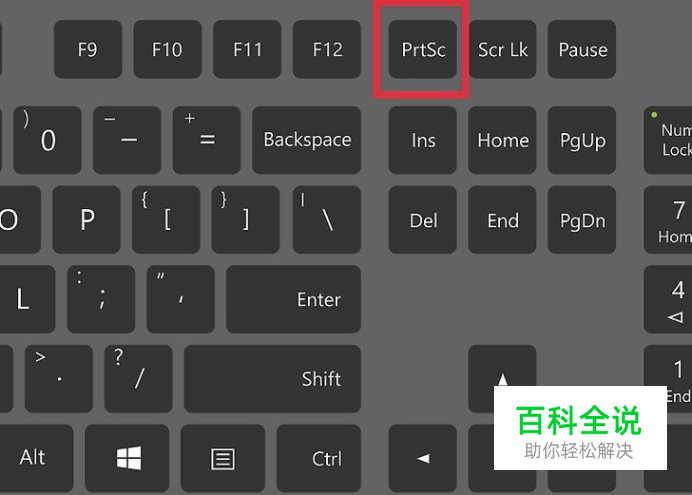Click the highlighted PrtSc key
Viewport: 692px width, 495px height.
click(422, 49)
